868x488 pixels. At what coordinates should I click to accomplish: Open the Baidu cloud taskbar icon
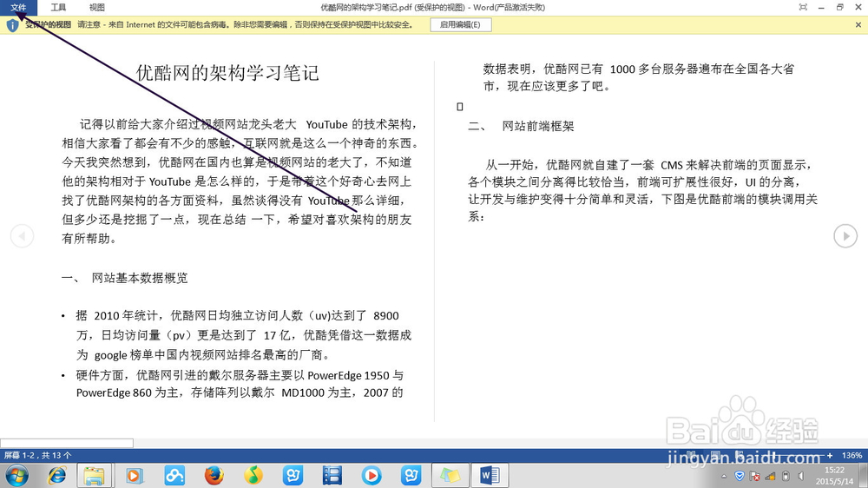(x=174, y=475)
